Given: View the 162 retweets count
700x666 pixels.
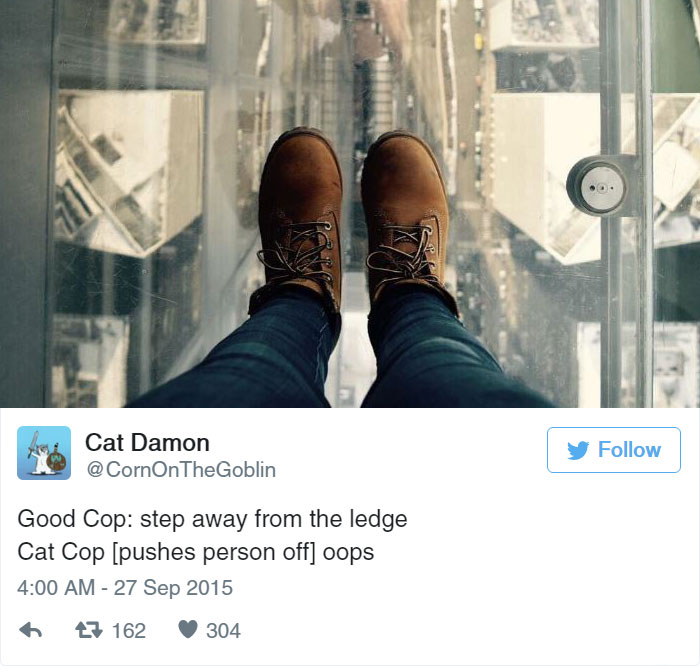Looking at the screenshot, I should click(x=129, y=631).
